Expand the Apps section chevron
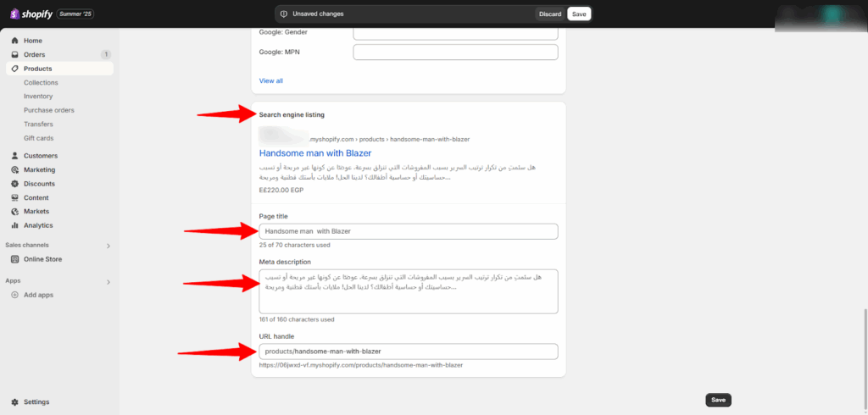Viewport: 868px width, 415px height. click(108, 281)
